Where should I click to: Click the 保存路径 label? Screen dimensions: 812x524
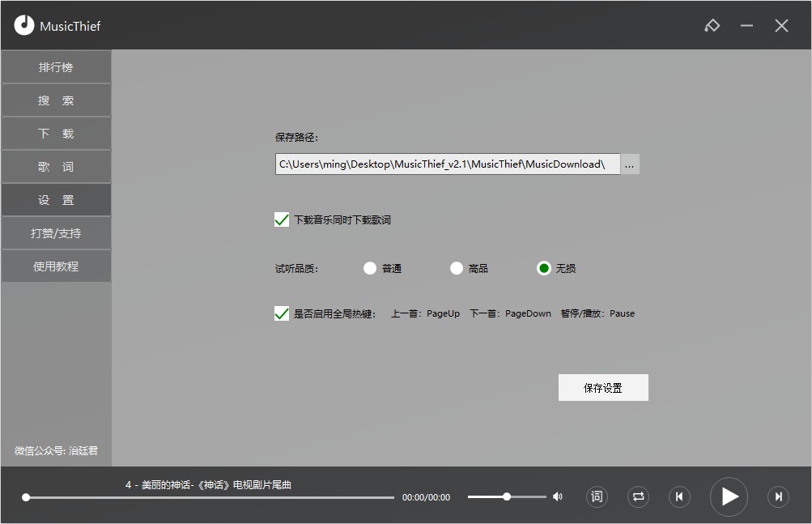point(297,138)
